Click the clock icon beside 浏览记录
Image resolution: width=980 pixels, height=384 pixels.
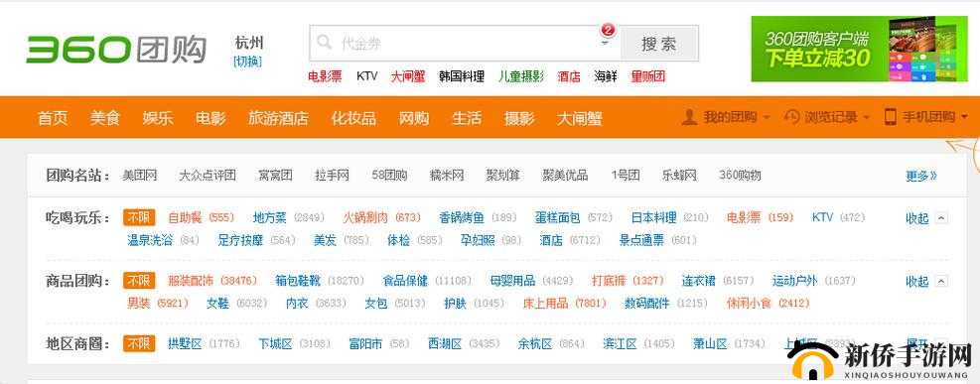pyautogui.click(x=791, y=117)
